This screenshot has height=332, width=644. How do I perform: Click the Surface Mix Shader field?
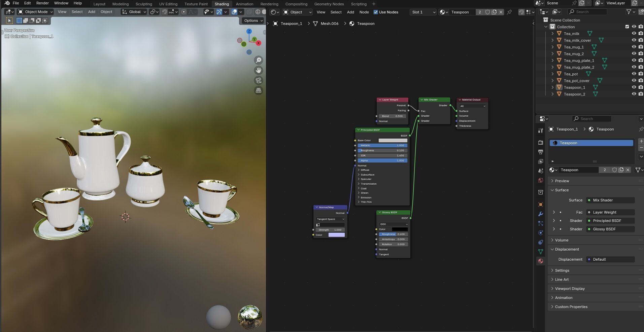(610, 200)
